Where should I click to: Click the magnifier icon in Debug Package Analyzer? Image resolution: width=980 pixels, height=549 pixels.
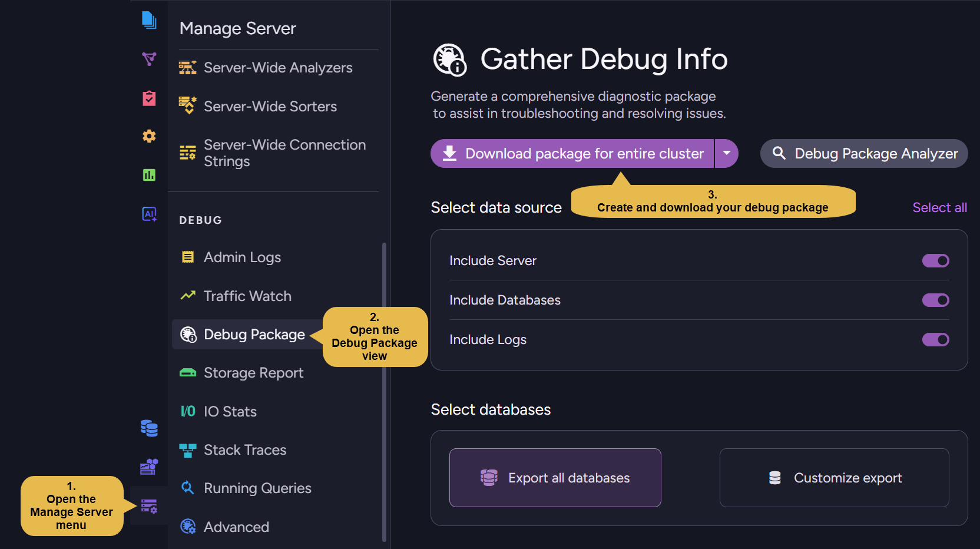click(x=779, y=153)
